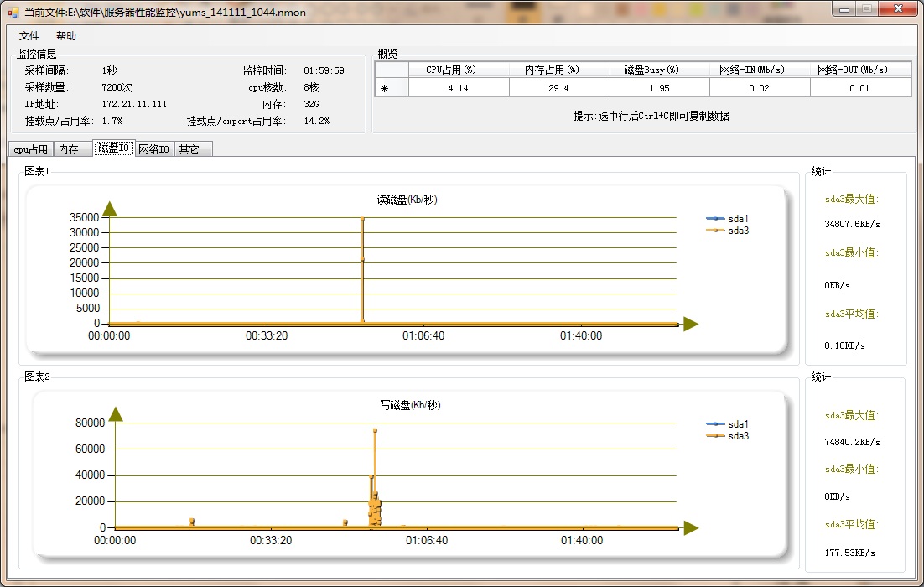Click sda3 legend entry in 读磁盘 chart
The width and height of the screenshot is (924, 587).
pyautogui.click(x=727, y=231)
